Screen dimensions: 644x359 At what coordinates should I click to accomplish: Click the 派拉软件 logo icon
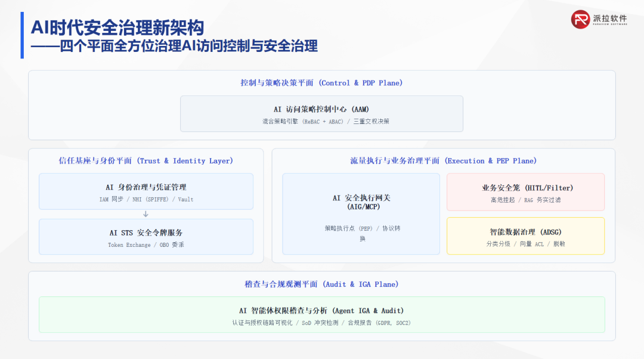[x=580, y=19]
